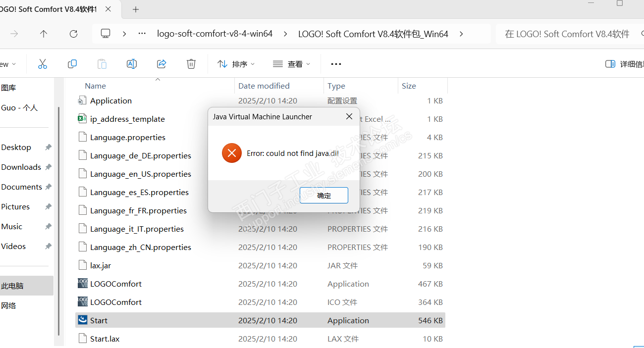Select 图库 in the sidebar
644x348 pixels.
[8, 88]
